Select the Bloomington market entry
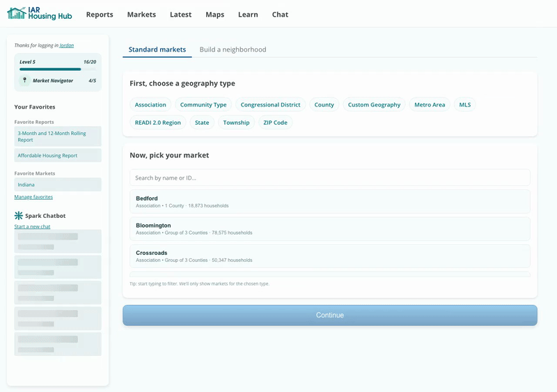The image size is (557, 392). (x=329, y=229)
